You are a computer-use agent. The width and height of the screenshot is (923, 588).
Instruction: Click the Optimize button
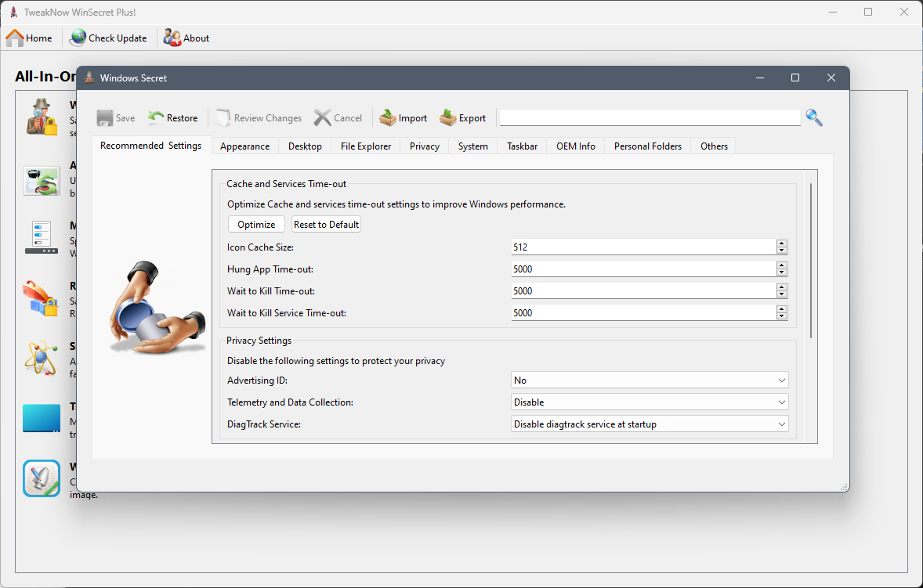[256, 225]
